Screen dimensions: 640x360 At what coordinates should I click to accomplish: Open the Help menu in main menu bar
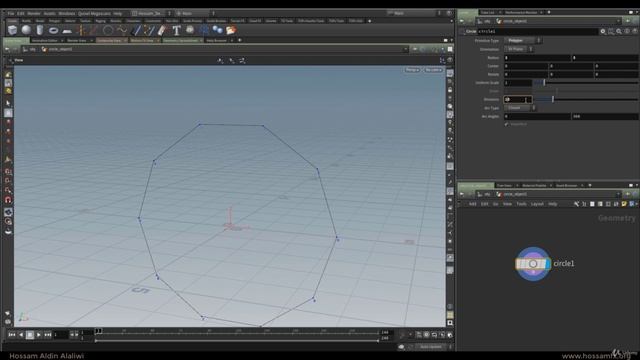pos(118,13)
